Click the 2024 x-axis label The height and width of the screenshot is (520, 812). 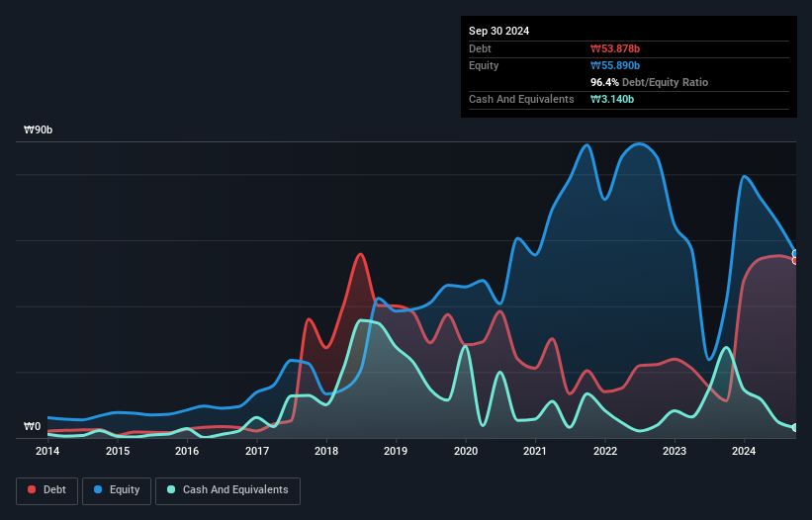744,451
